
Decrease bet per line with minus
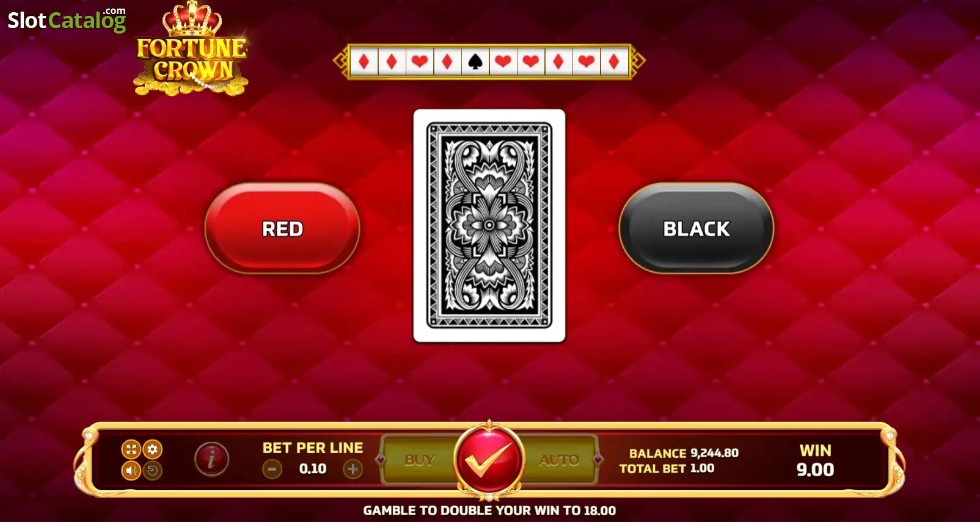coord(272,469)
